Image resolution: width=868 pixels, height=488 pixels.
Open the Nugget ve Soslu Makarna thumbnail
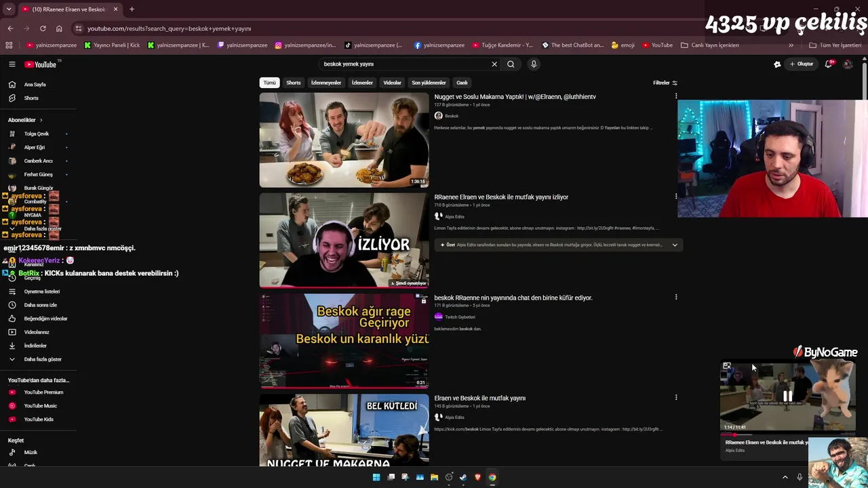(x=344, y=140)
